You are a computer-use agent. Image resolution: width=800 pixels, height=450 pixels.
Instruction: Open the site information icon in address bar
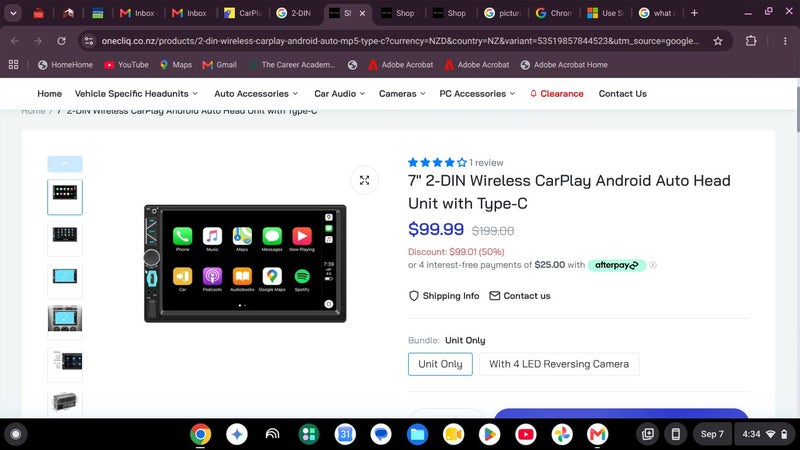pyautogui.click(x=89, y=41)
